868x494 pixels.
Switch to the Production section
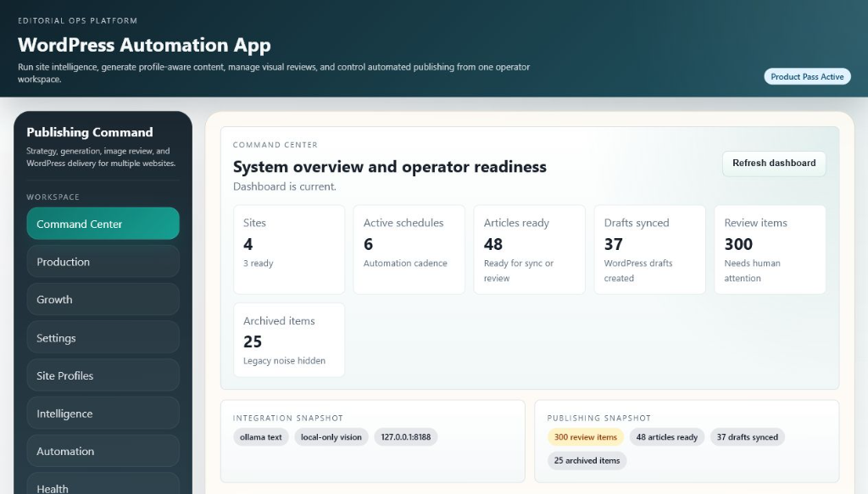coord(103,262)
